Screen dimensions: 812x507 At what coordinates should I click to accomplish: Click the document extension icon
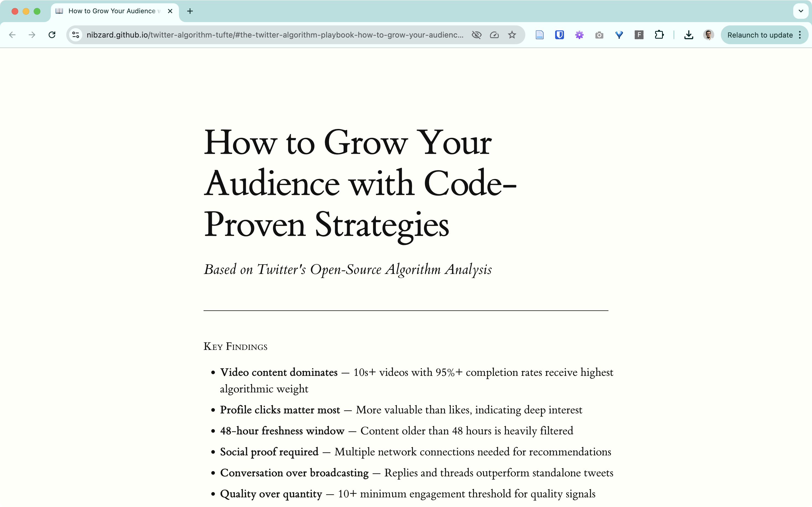click(x=539, y=35)
